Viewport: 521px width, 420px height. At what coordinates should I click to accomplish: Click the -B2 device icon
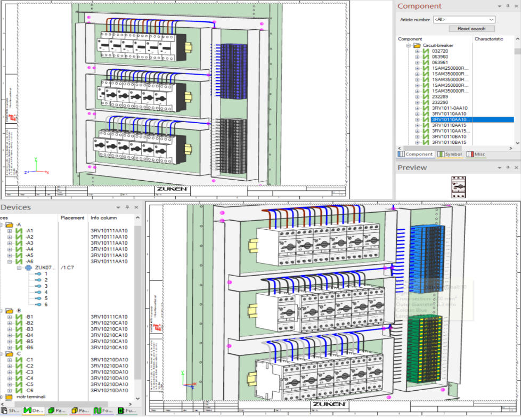tap(19, 323)
